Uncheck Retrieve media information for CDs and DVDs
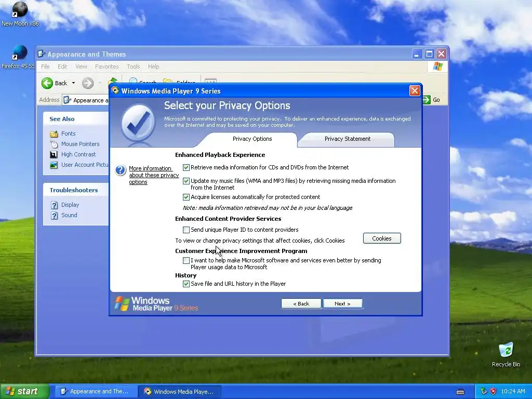This screenshot has height=399, width=532. click(186, 167)
